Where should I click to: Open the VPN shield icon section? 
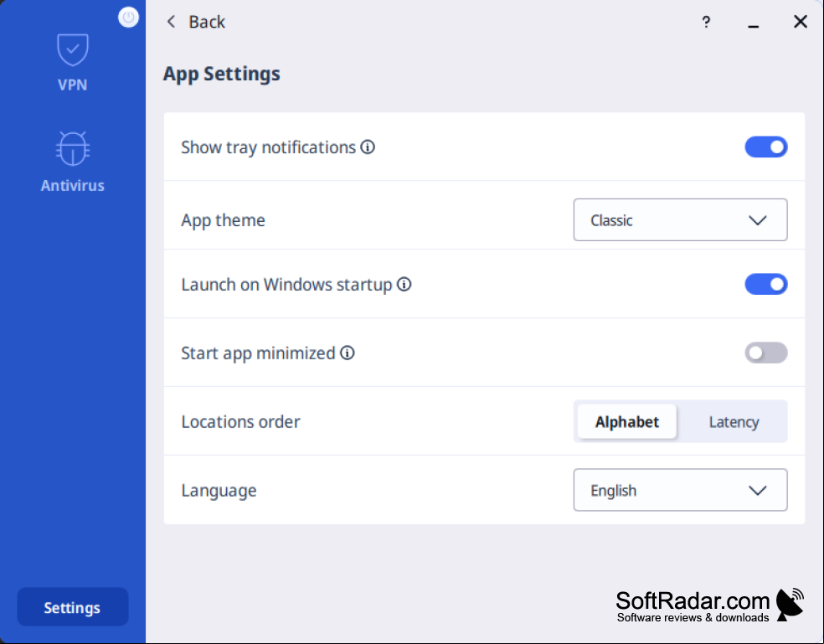73,50
